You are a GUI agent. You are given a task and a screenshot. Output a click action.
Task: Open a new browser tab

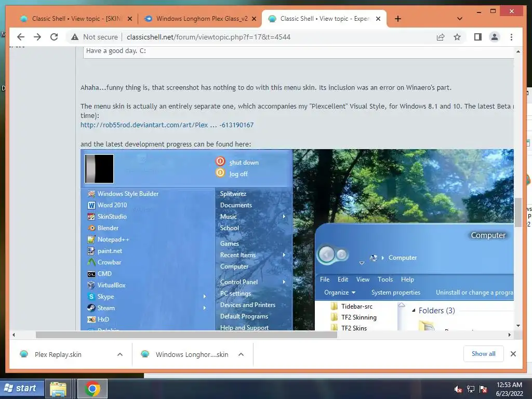coord(398,19)
